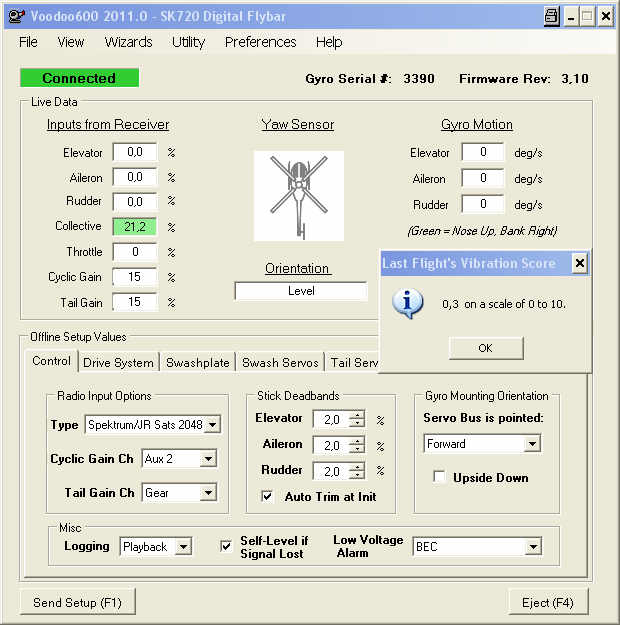Open the Wizards menu
The image size is (620, 625).
point(128,42)
